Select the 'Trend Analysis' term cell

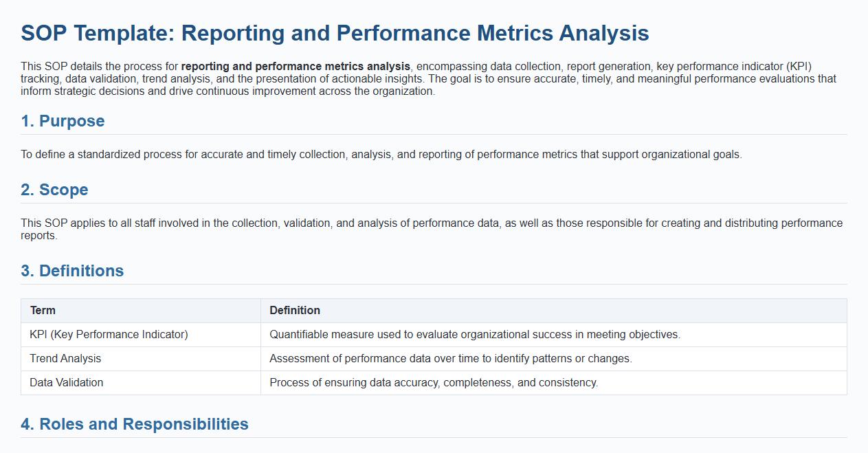tap(65, 359)
